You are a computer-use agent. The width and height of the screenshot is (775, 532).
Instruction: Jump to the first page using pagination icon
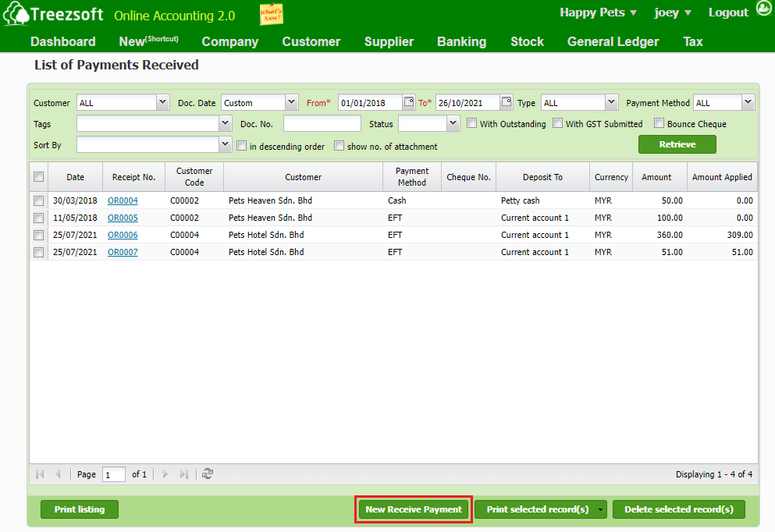pyautogui.click(x=39, y=473)
